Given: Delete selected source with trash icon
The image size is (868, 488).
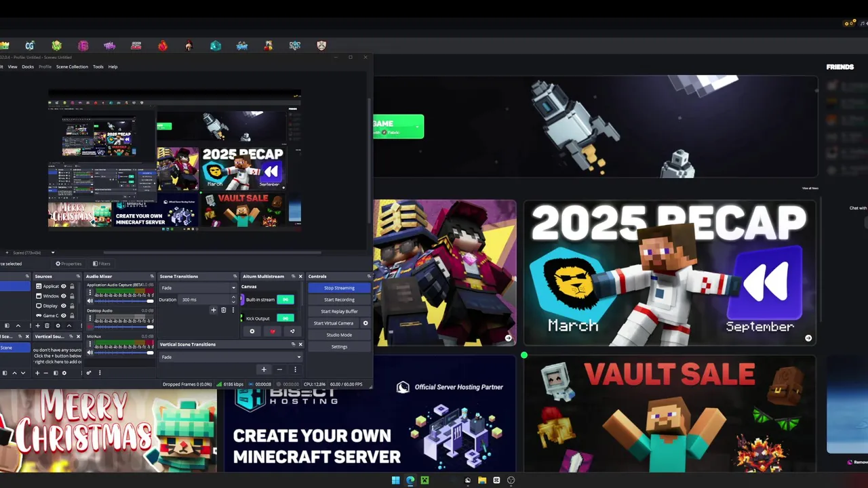Looking at the screenshot, I should tap(47, 326).
